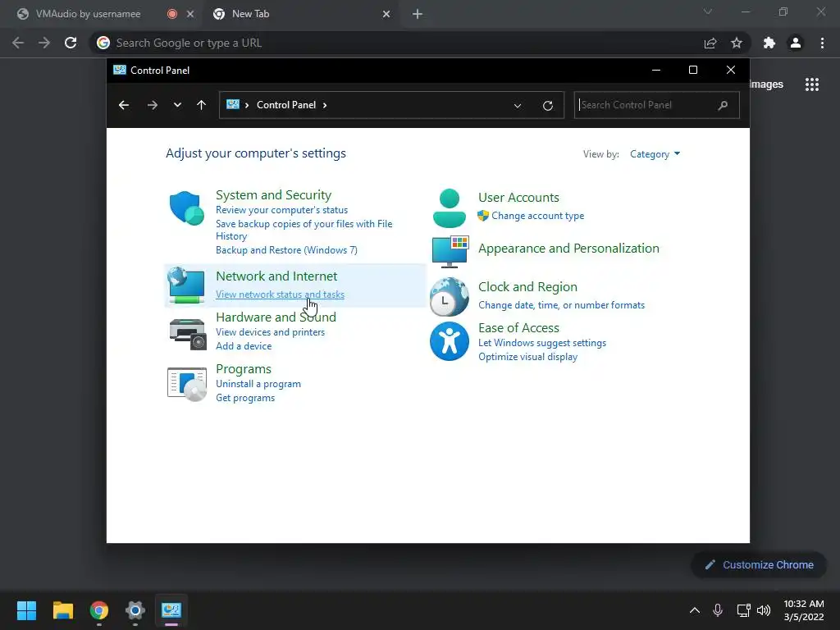Expand the address bar history dropdown
This screenshot has width=840, height=630.
point(518,106)
